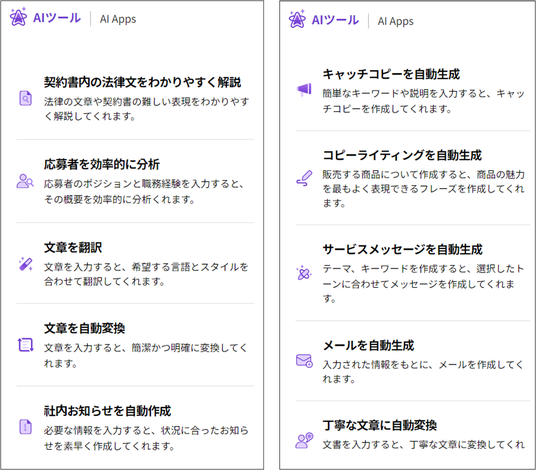
Task: Select the 文章を翻訳 title
Action: [73, 247]
